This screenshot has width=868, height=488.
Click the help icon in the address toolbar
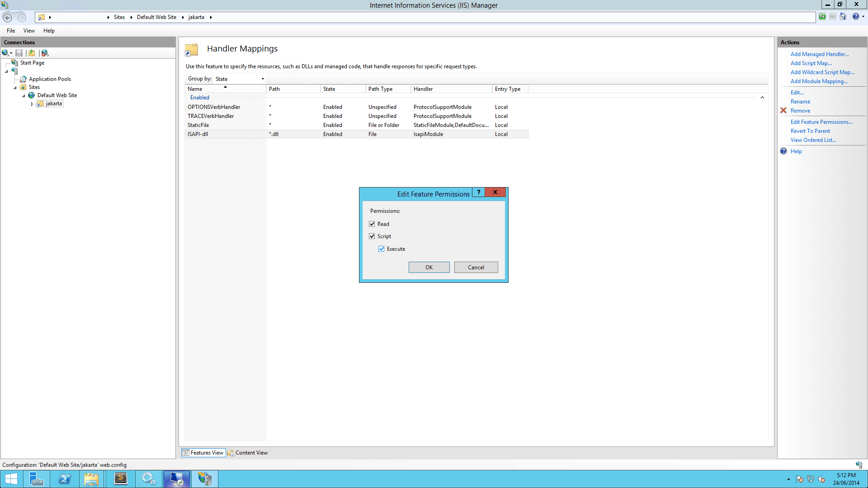pos(855,17)
